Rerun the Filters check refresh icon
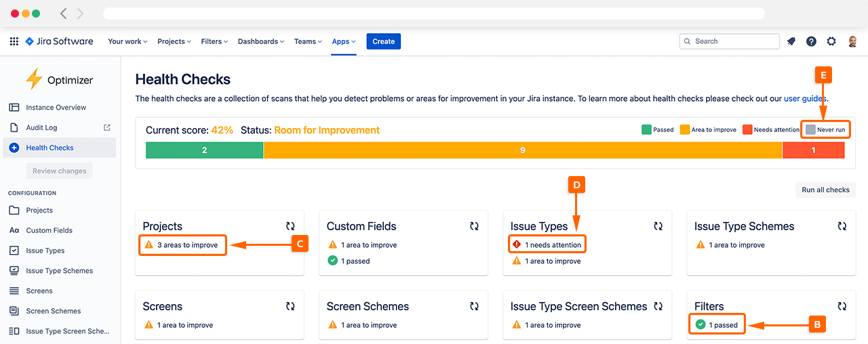This screenshot has width=868, height=344. [x=842, y=306]
